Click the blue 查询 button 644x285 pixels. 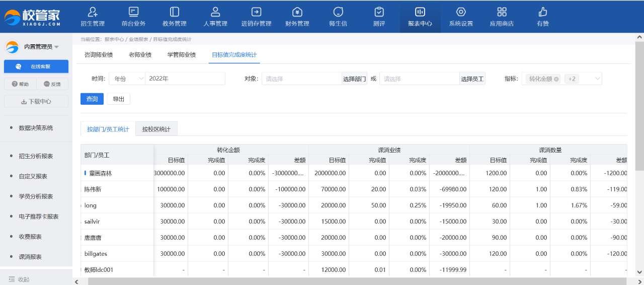click(x=92, y=99)
